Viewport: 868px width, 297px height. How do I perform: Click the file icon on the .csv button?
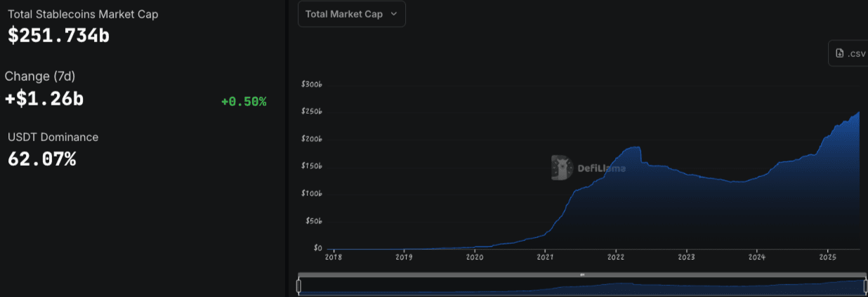pos(839,53)
